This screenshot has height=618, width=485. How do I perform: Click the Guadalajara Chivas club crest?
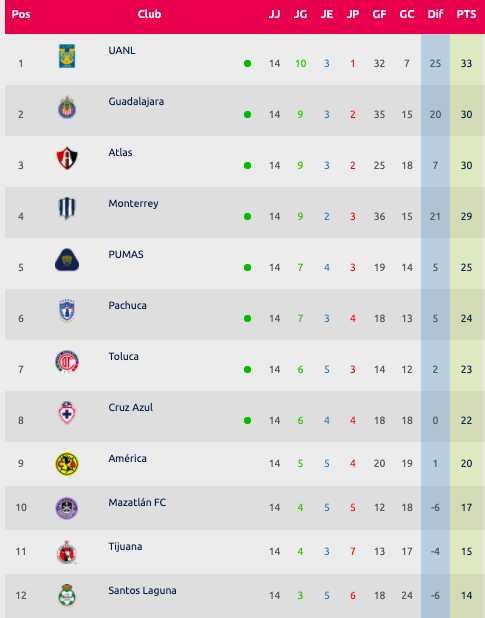click(x=67, y=107)
